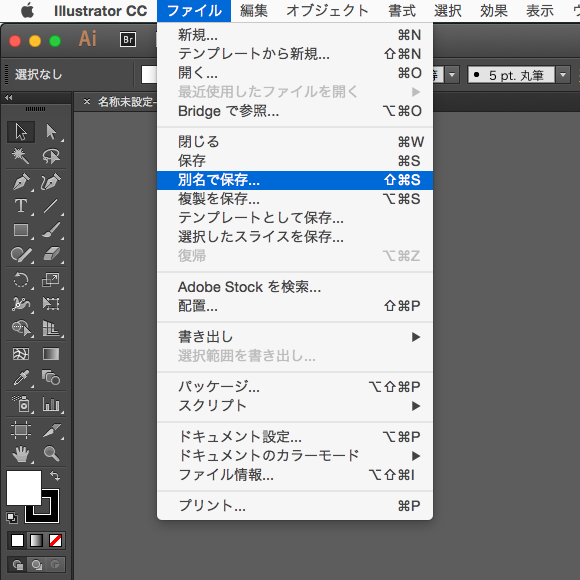Select the Magic Wand tool

[21, 156]
